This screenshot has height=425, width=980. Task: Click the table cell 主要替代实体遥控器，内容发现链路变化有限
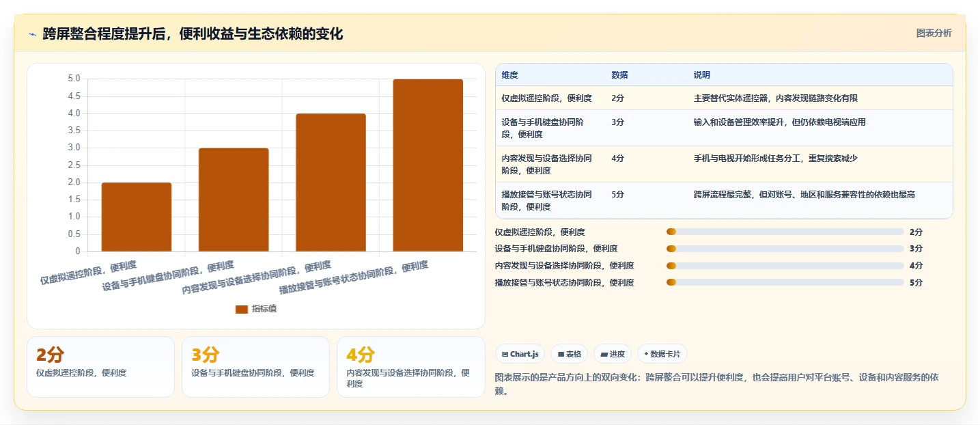click(x=774, y=98)
